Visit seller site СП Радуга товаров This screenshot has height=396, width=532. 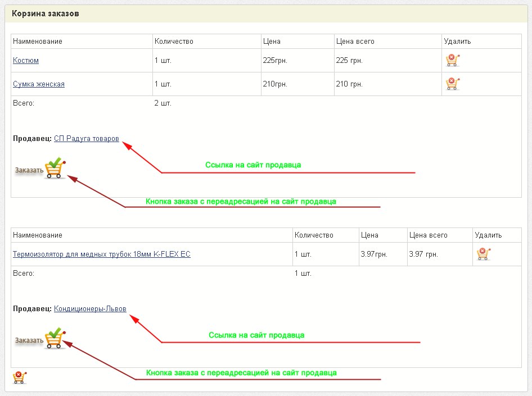click(x=87, y=139)
